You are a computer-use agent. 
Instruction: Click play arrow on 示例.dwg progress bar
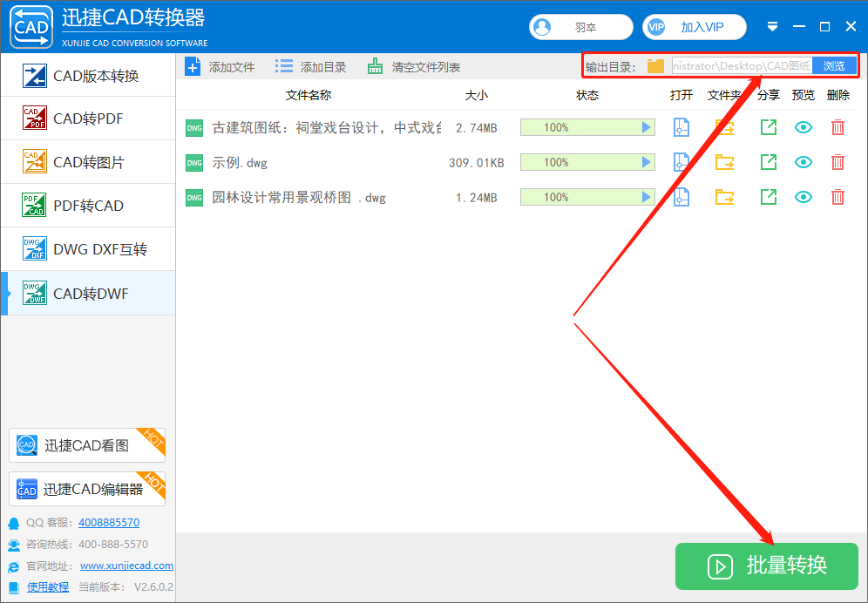pos(646,162)
